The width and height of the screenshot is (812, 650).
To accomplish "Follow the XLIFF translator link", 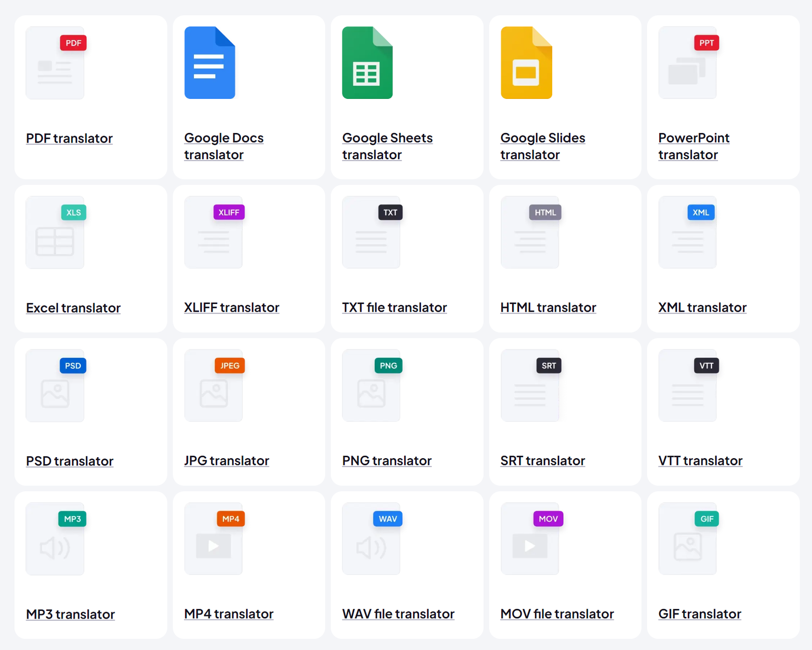I will point(231,307).
